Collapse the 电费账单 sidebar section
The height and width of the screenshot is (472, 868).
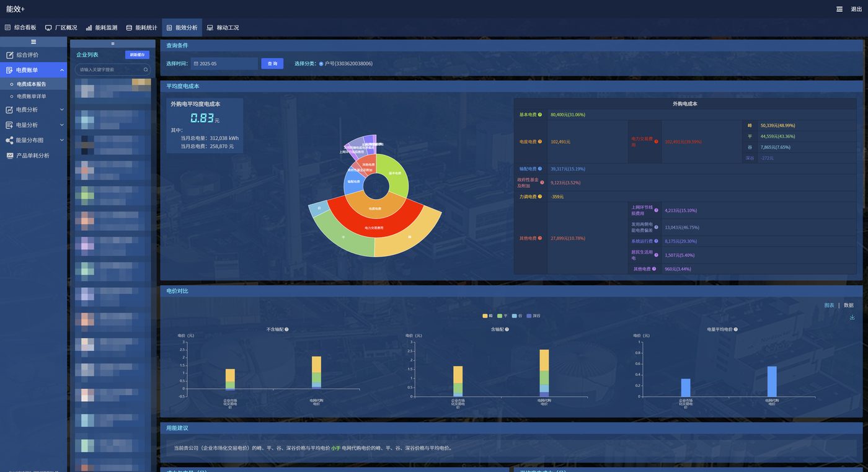(x=33, y=70)
